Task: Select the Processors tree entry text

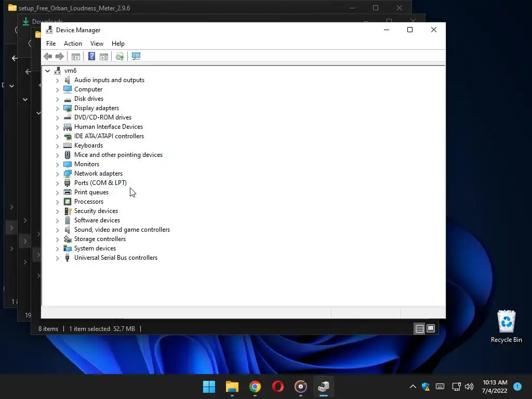Action: 89,202
